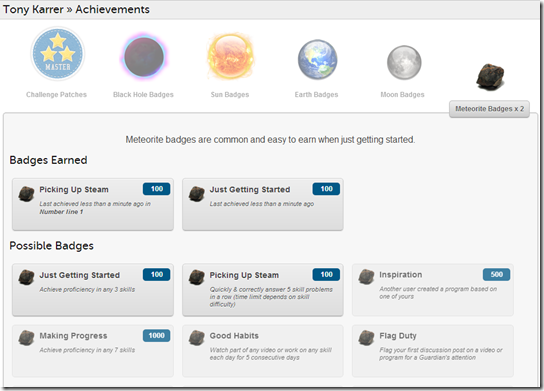The height and width of the screenshot is (391, 544).
Task: Click the Flag Duty badge title
Action: [398, 336]
